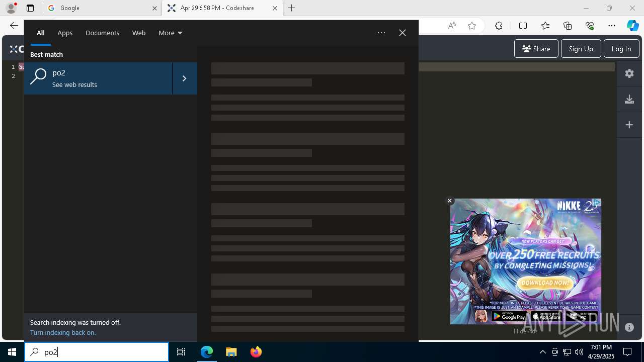Open volume control tray icon
This screenshot has height=362, width=644.
pos(579,352)
